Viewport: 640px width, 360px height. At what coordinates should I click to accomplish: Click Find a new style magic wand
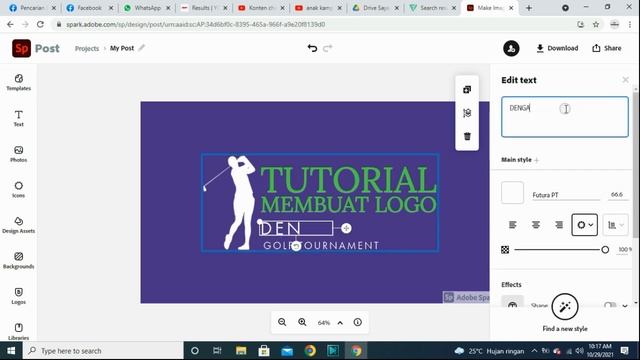pos(565,307)
